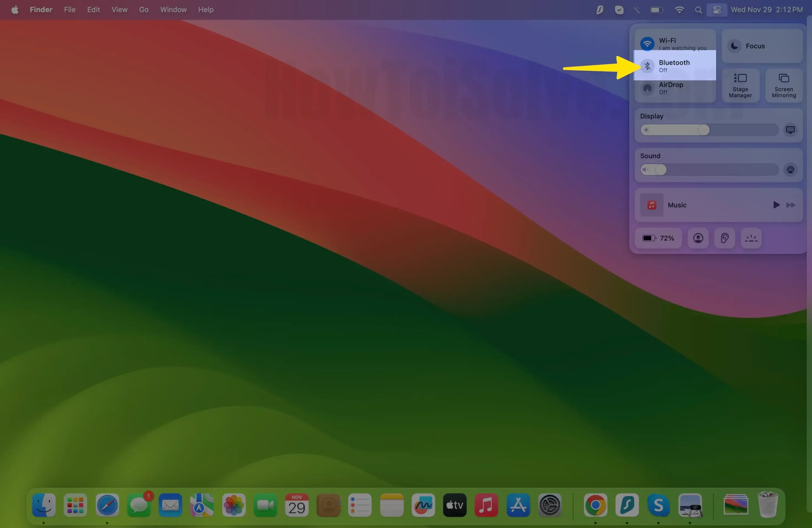This screenshot has width=812, height=528.
Task: Open fast user switching control
Action: [698, 238]
